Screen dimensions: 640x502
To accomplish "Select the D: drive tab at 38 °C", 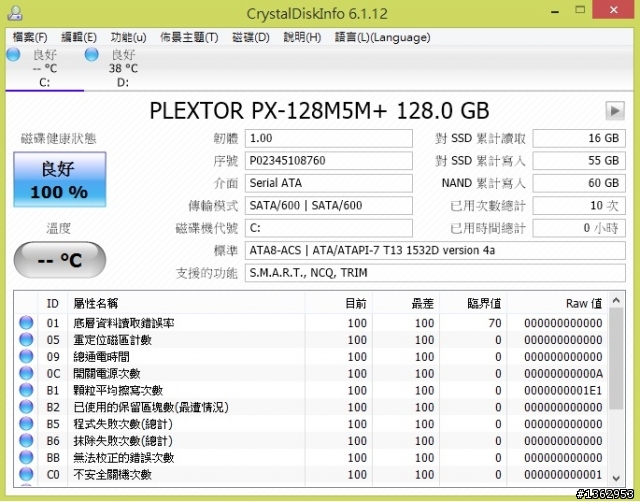I will coord(123,68).
